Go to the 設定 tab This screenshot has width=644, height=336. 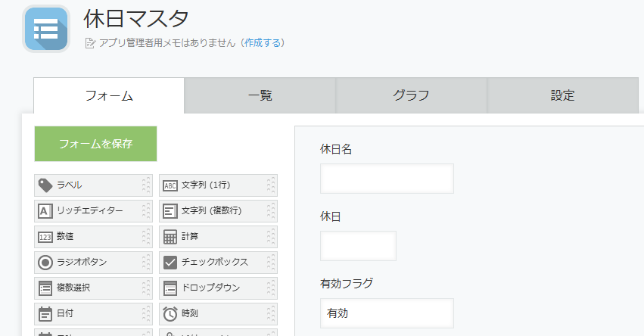click(x=562, y=95)
